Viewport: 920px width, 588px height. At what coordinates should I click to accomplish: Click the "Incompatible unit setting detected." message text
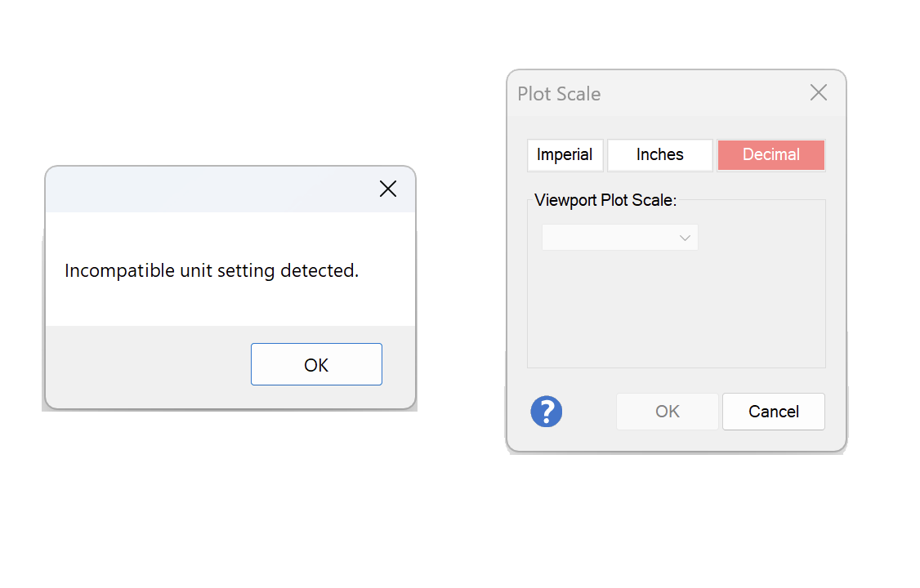coord(212,270)
